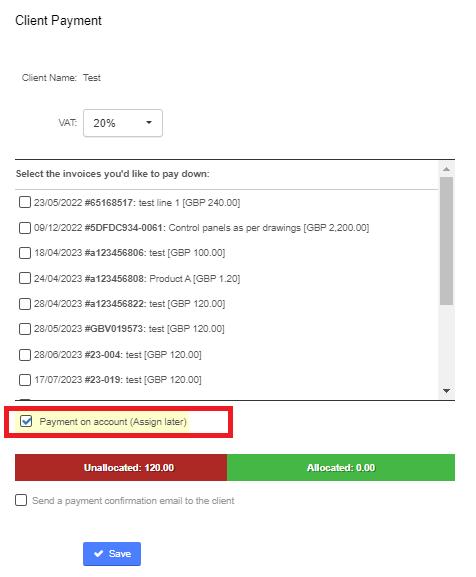Open the VAT 20% dropdown
This screenshot has width=476, height=577.
point(123,123)
